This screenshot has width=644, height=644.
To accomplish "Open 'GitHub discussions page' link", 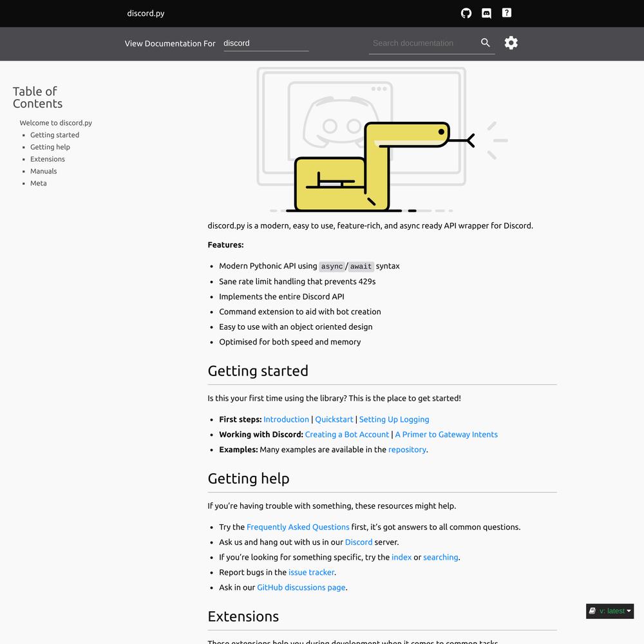I will pyautogui.click(x=301, y=587).
